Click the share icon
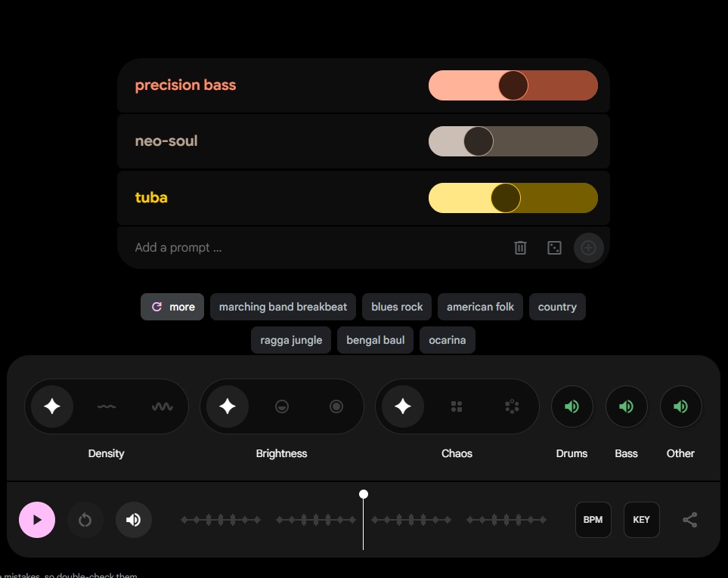Viewport: 728px width, 578px height. (x=689, y=519)
